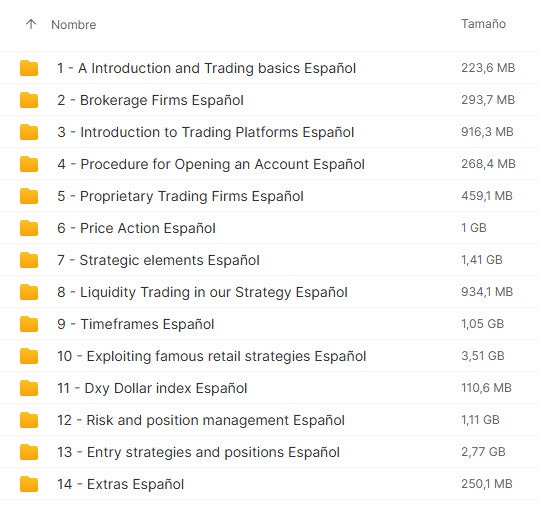The width and height of the screenshot is (539, 512).
Task: Click folder icon for Proprietary Trading Firms
Action: [x=29, y=196]
